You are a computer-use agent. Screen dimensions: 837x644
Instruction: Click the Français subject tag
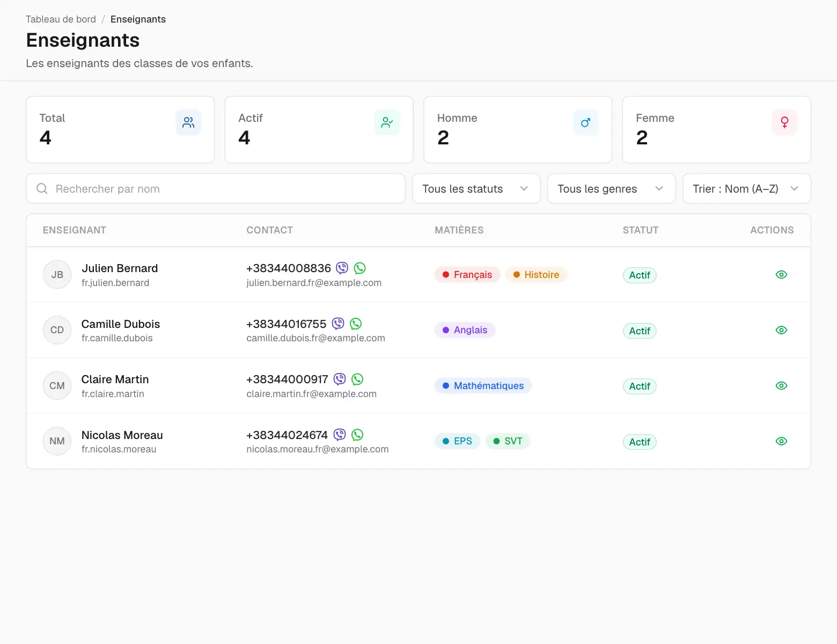tap(467, 275)
